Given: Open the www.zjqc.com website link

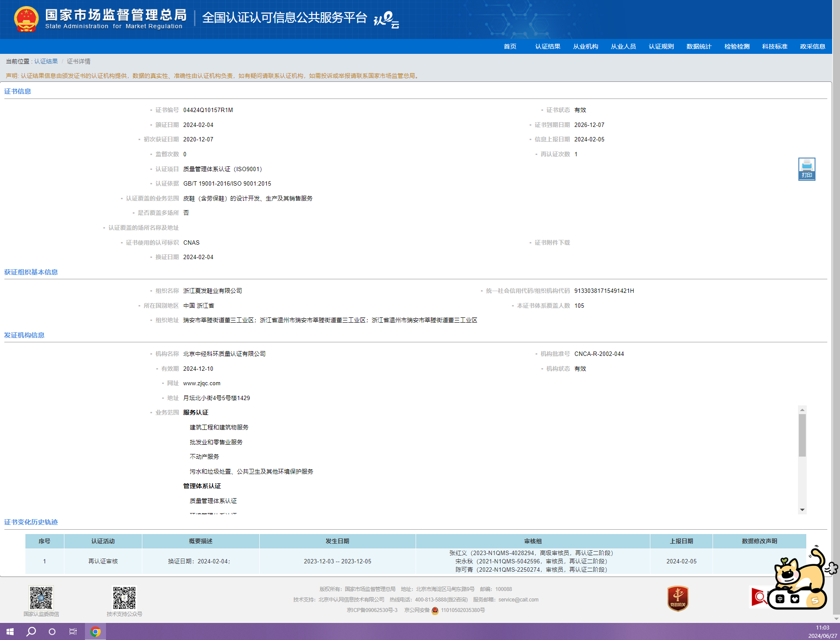Looking at the screenshot, I should [x=202, y=383].
